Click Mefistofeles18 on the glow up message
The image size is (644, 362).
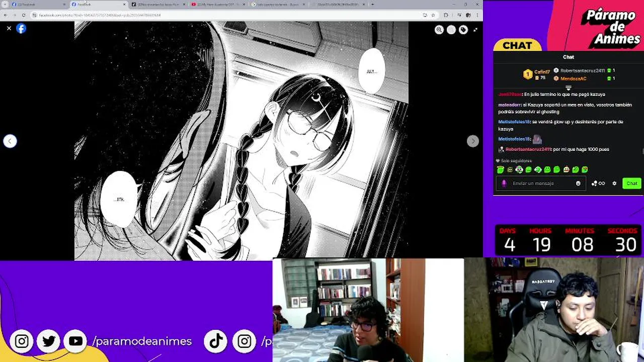click(514, 122)
